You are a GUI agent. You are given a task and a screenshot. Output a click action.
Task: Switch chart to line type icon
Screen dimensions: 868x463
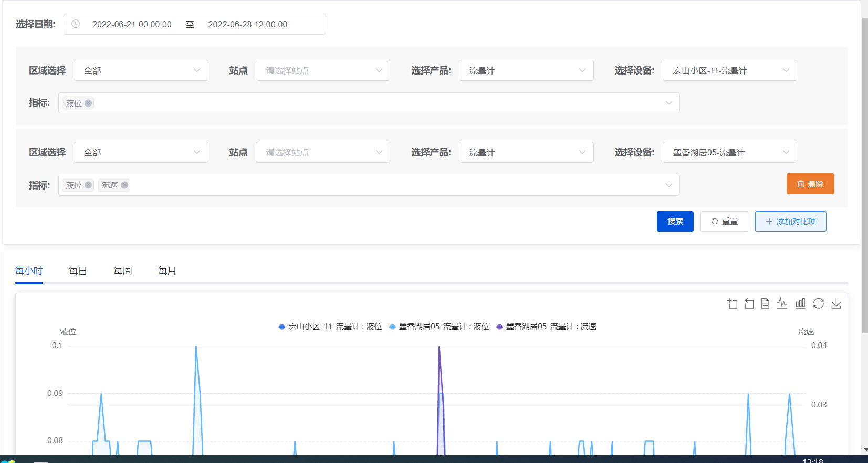(782, 303)
